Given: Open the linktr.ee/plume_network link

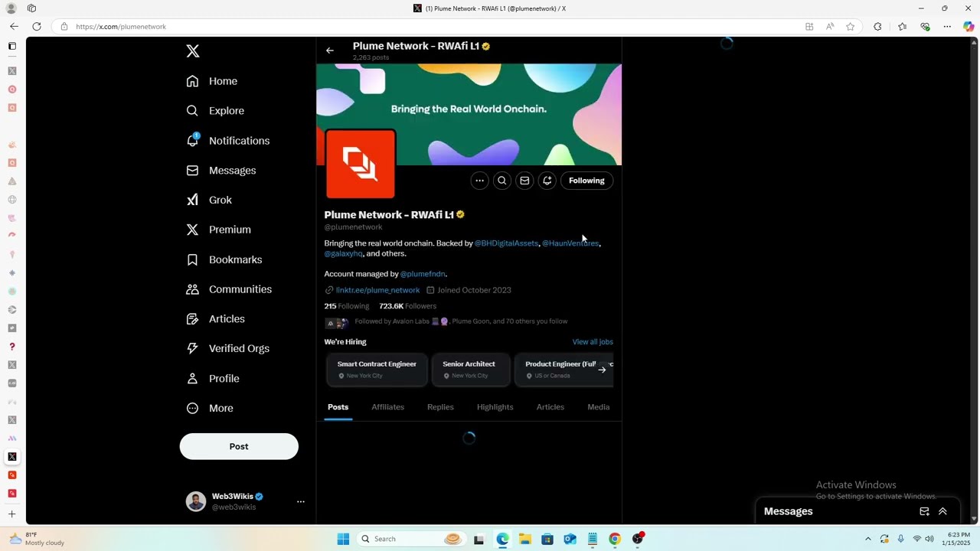Looking at the screenshot, I should [377, 291].
